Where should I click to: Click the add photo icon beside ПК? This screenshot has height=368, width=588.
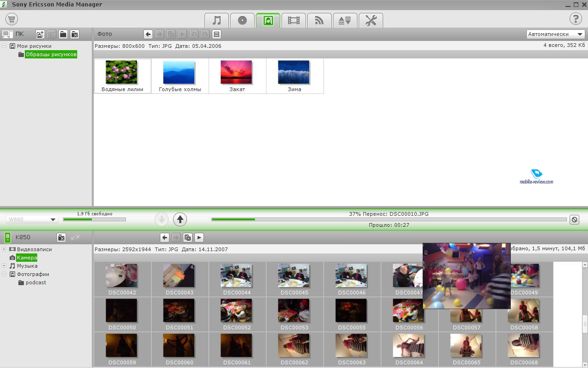pos(40,34)
